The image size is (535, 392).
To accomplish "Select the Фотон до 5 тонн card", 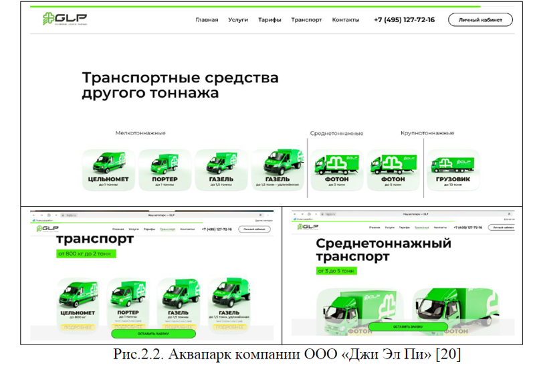I will coord(393,169).
